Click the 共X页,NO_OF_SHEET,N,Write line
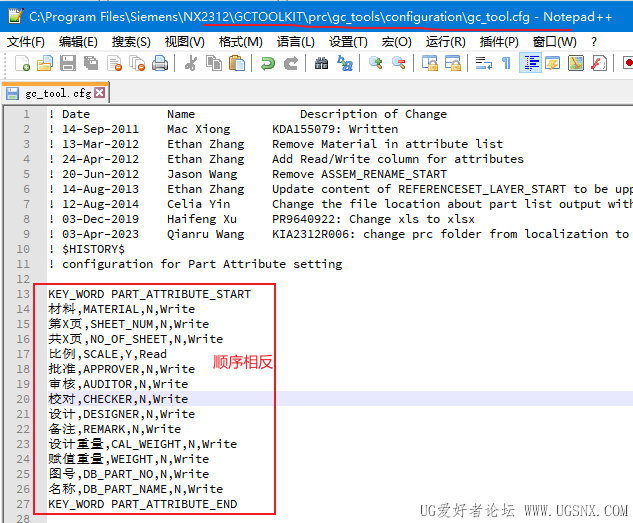633x523 pixels. (136, 339)
